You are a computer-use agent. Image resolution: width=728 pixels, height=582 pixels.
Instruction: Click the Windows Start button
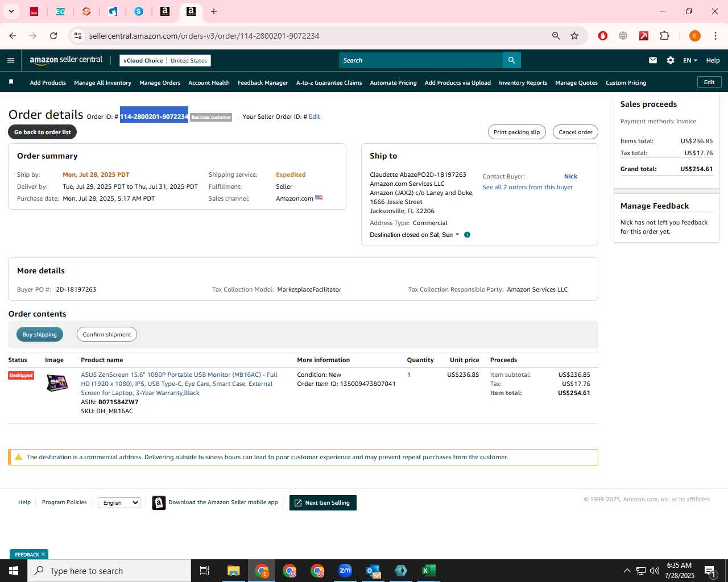coord(14,571)
